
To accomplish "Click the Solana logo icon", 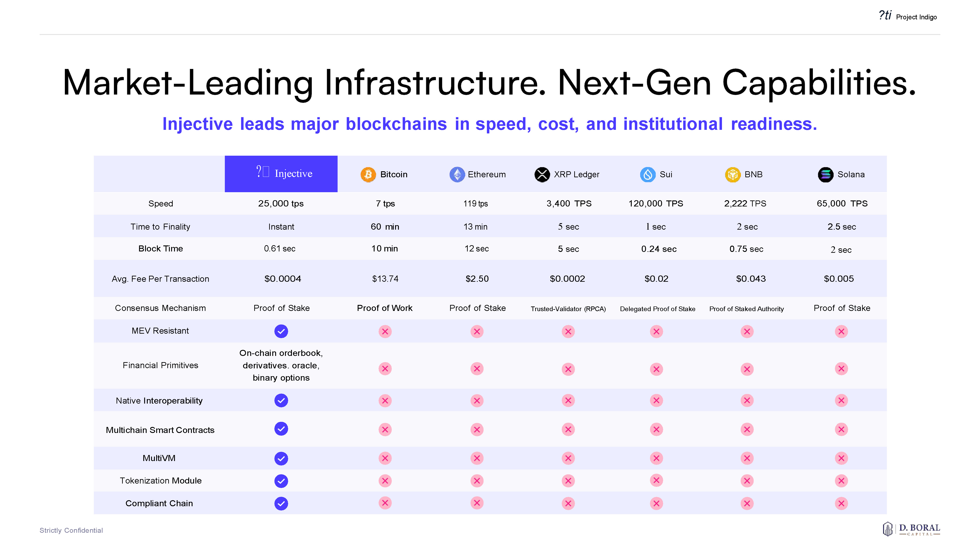I will [825, 175].
